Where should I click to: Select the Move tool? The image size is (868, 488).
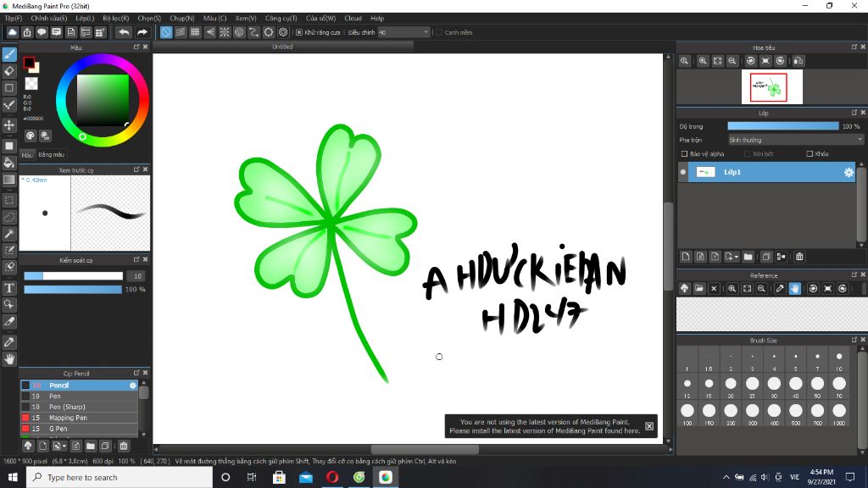pos(9,125)
